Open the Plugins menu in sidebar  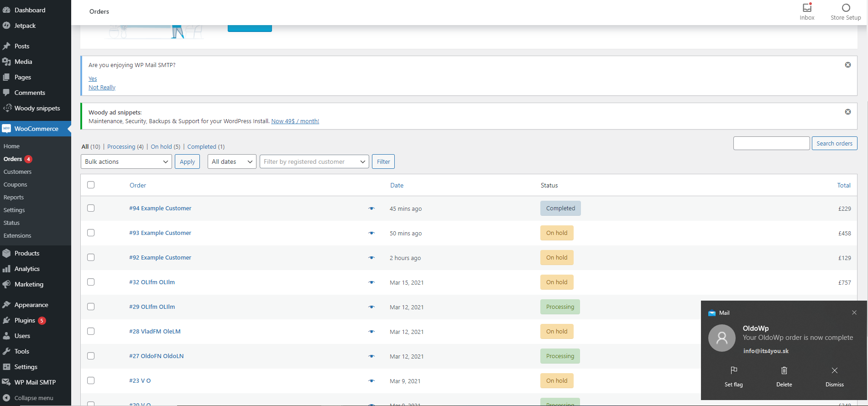[x=25, y=320]
